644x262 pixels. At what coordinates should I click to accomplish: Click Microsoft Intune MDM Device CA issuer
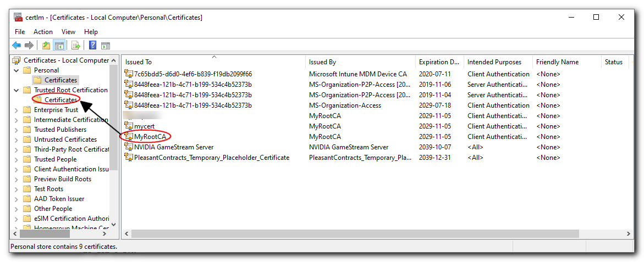tap(357, 74)
